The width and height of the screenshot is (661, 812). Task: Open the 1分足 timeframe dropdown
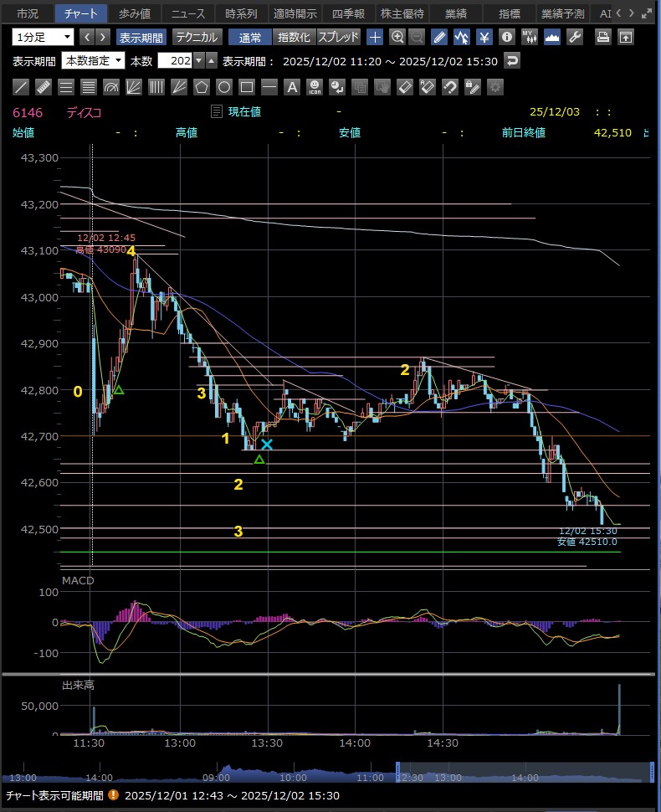point(43,37)
